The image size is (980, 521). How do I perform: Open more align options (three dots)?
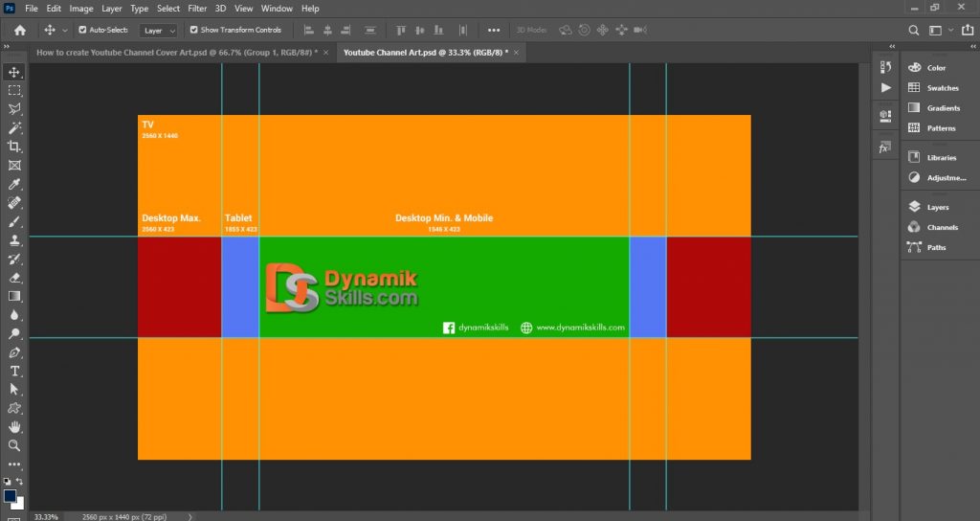point(494,30)
